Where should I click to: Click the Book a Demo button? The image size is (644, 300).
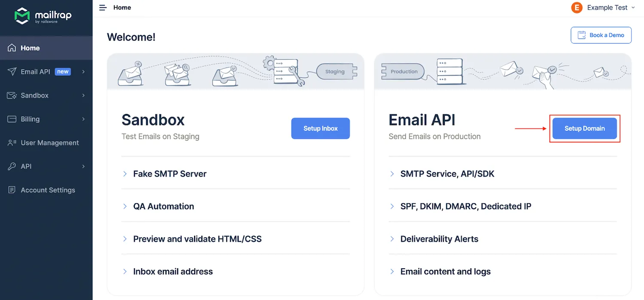coord(601,35)
